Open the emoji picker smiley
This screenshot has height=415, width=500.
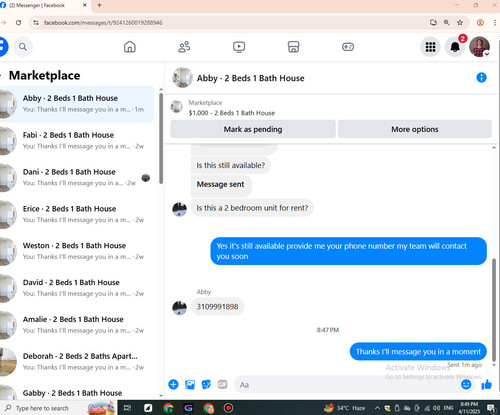coord(466,384)
